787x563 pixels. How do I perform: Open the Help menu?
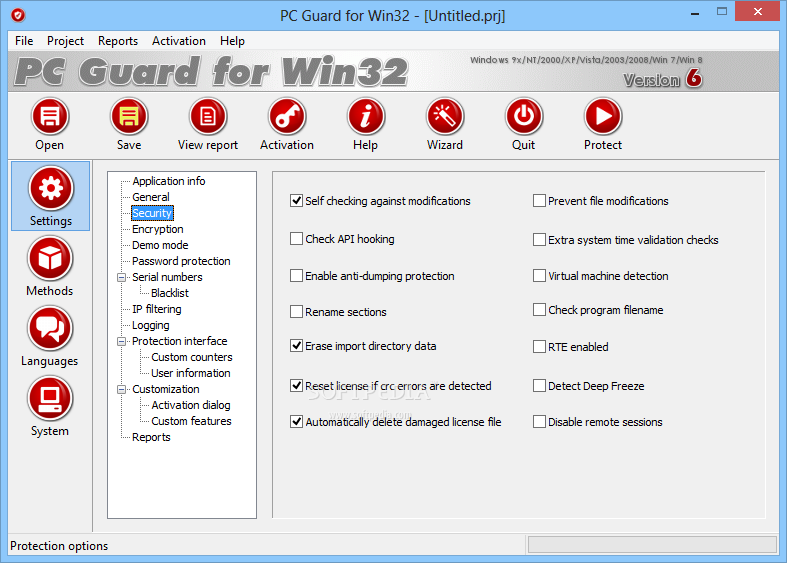[x=232, y=41]
